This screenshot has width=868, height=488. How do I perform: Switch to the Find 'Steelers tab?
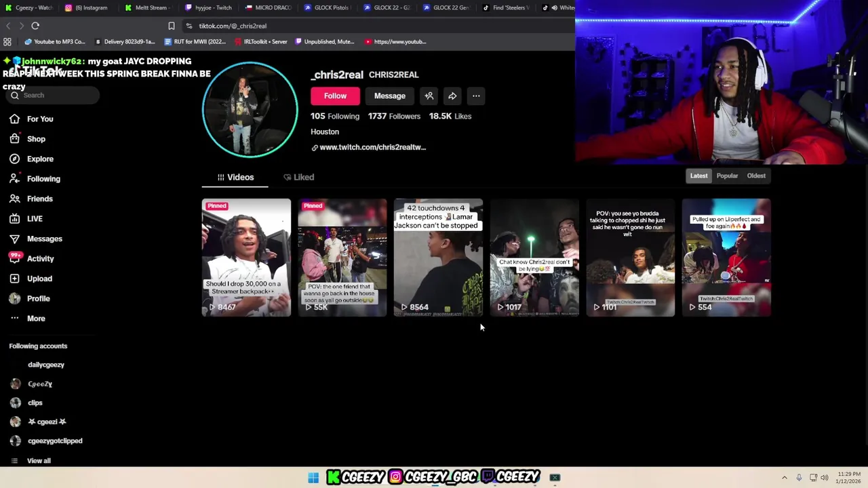point(506,7)
